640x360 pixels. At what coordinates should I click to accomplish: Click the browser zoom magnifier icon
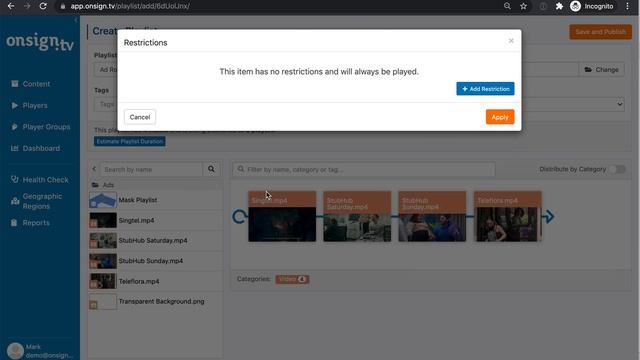point(507,6)
